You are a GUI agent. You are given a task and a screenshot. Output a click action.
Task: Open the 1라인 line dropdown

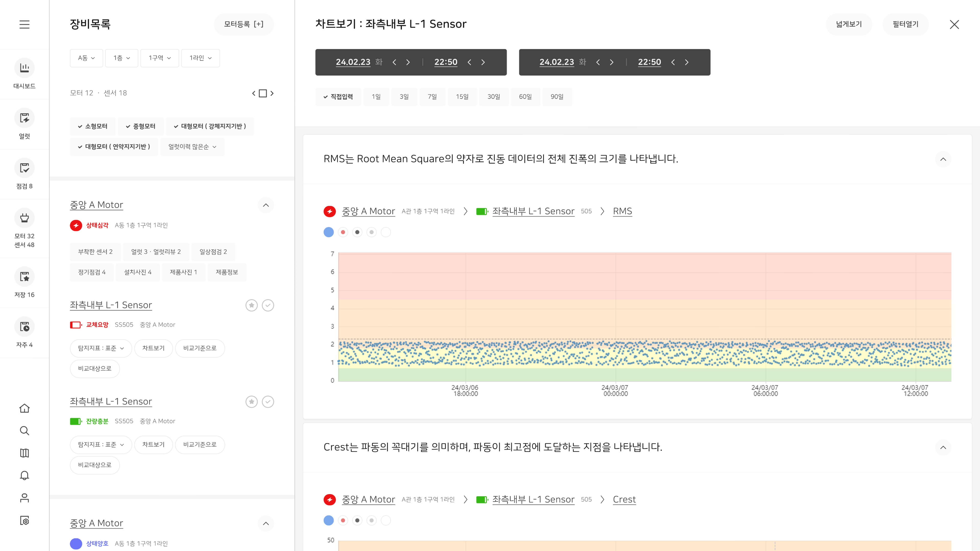click(201, 58)
